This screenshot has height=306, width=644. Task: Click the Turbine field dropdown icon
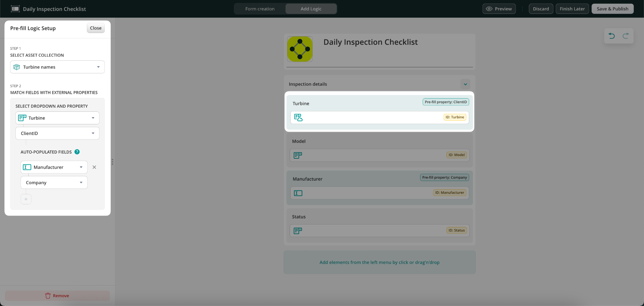[x=298, y=118]
